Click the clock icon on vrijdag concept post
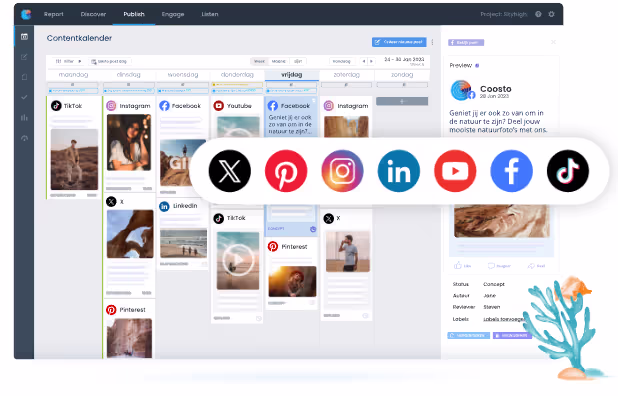618x396 pixels. [313, 229]
